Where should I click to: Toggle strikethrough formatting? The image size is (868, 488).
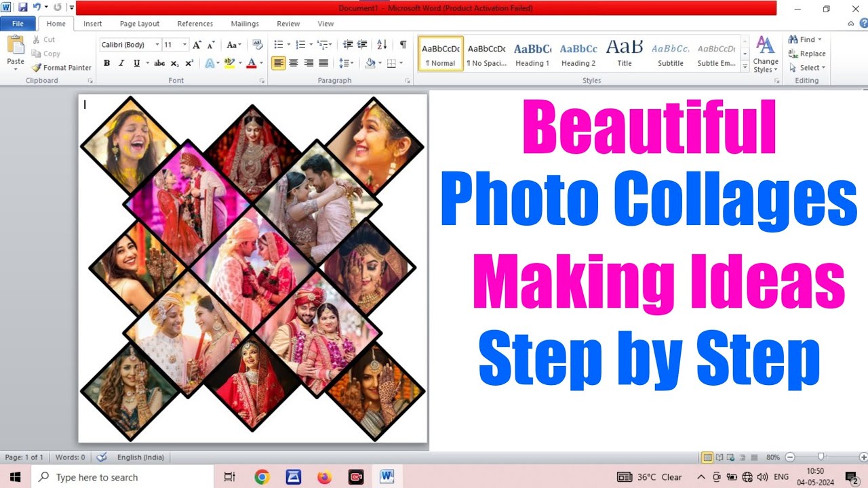[x=159, y=63]
